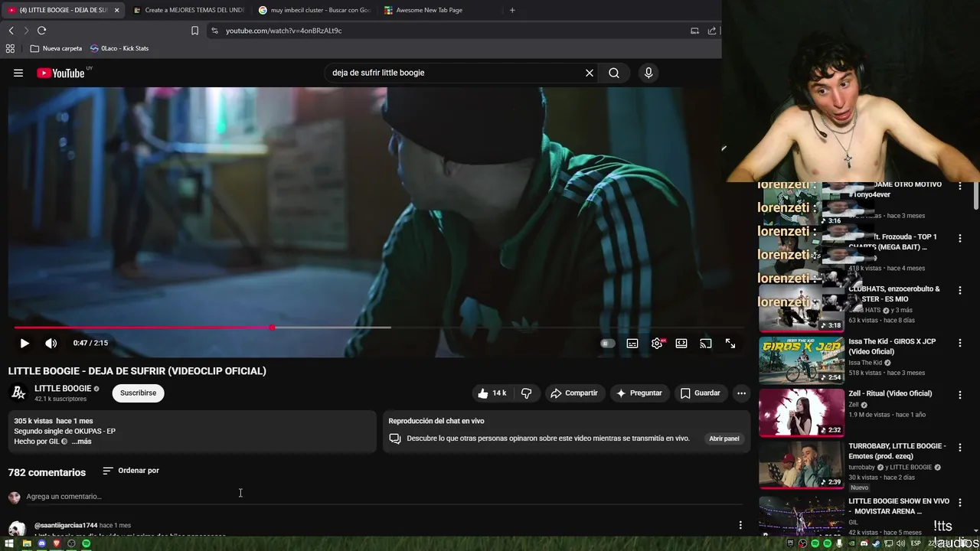The width and height of the screenshot is (980, 551).
Task: Open Brave browser from the taskbar
Action: click(x=57, y=543)
